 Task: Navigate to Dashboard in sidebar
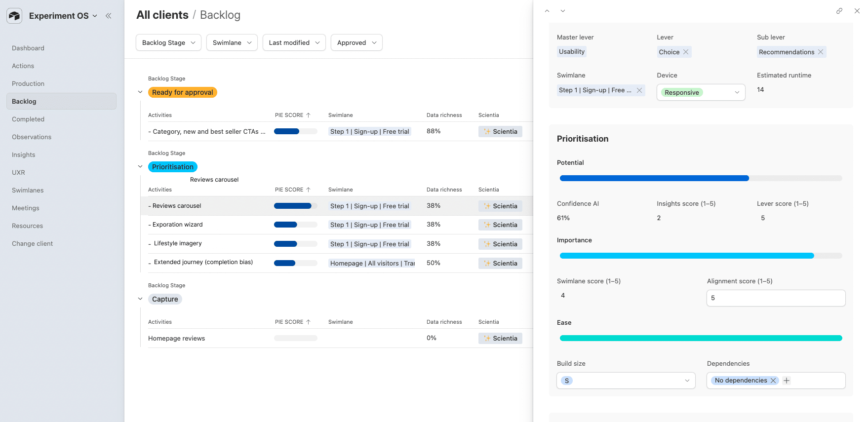tap(28, 48)
